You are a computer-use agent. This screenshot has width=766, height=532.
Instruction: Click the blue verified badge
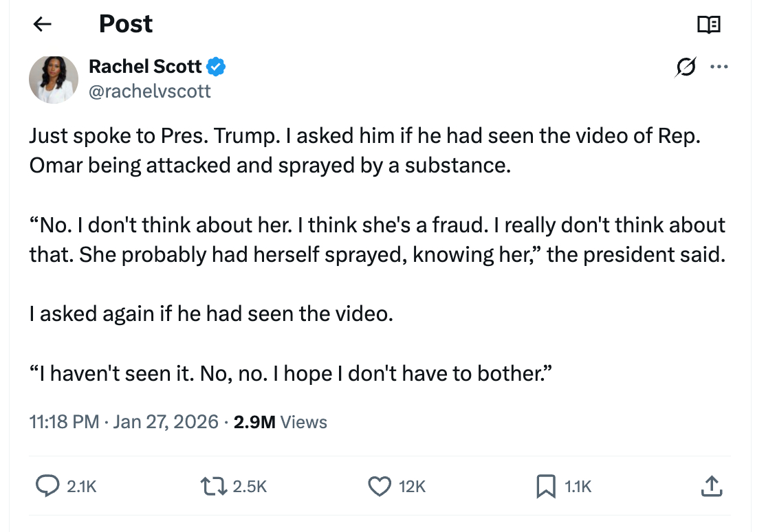[x=217, y=67]
